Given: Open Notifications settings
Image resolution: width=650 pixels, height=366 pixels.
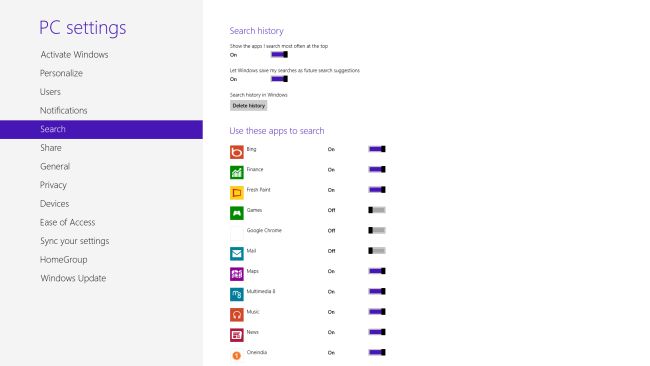Looking at the screenshot, I should pos(63,110).
